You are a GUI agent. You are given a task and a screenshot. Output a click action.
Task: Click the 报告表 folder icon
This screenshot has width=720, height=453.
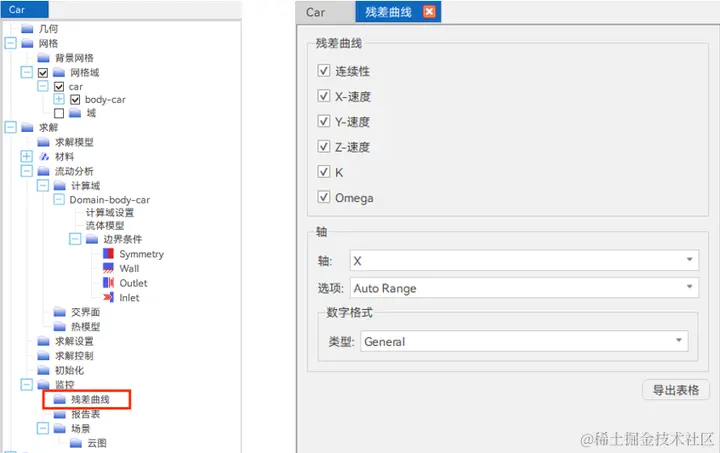pyautogui.click(x=60, y=414)
